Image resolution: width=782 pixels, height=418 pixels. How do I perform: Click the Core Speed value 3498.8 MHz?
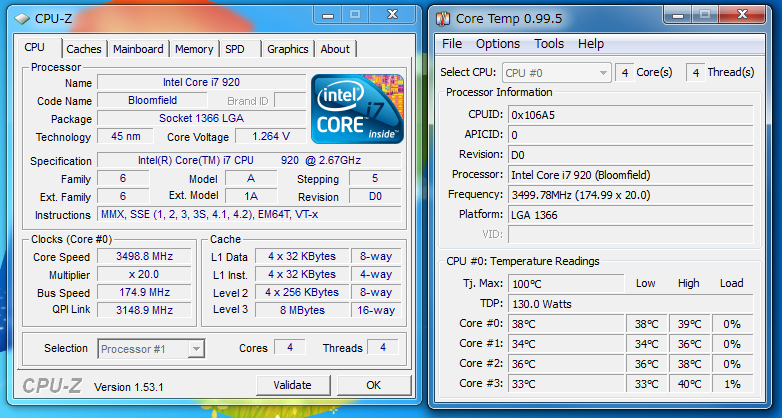click(144, 256)
